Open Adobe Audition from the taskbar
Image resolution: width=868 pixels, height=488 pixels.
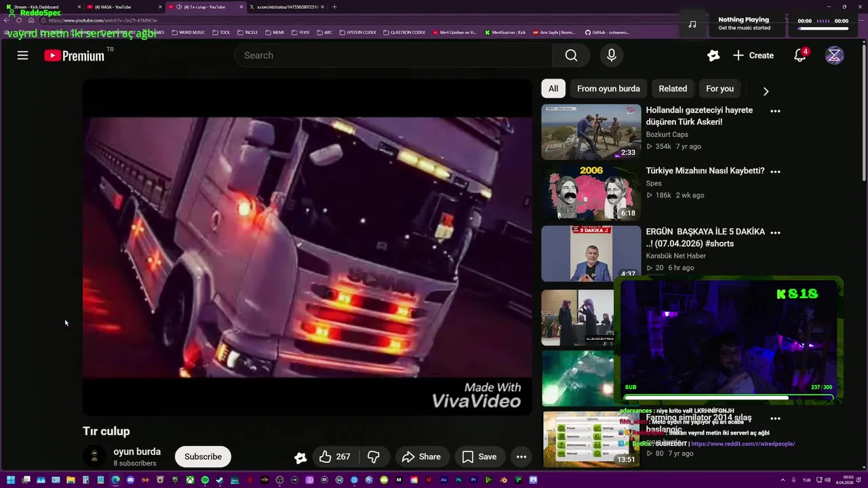pos(443,480)
